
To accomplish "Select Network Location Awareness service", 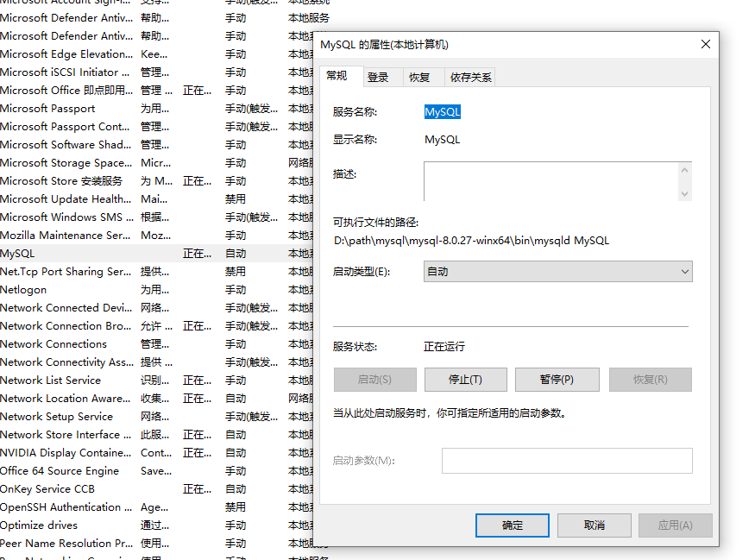I will coord(156,399).
